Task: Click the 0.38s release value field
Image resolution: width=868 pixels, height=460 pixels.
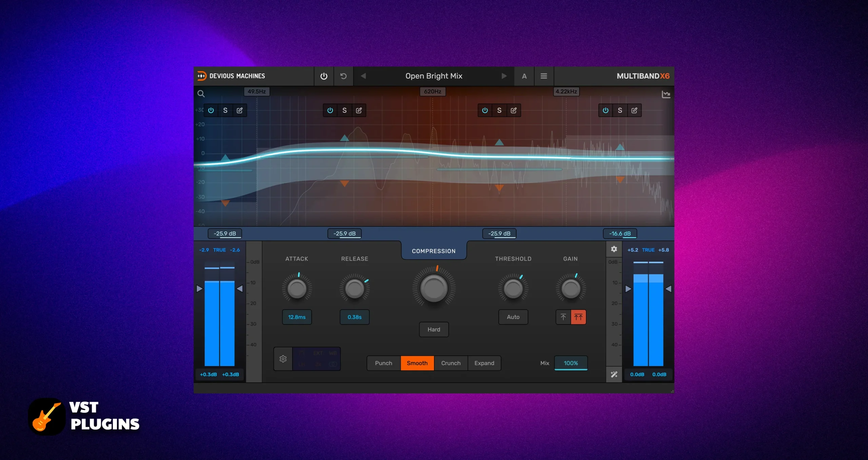Action: coord(354,317)
